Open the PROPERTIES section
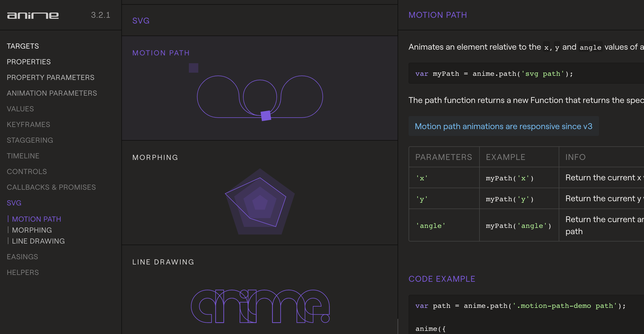Viewport: 644px width, 334px height. [29, 62]
